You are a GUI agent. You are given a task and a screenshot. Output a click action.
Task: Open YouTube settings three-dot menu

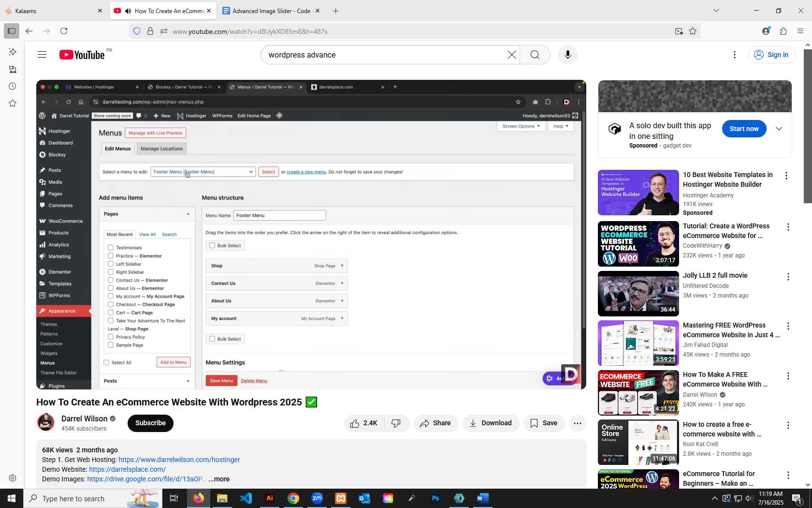(x=735, y=55)
